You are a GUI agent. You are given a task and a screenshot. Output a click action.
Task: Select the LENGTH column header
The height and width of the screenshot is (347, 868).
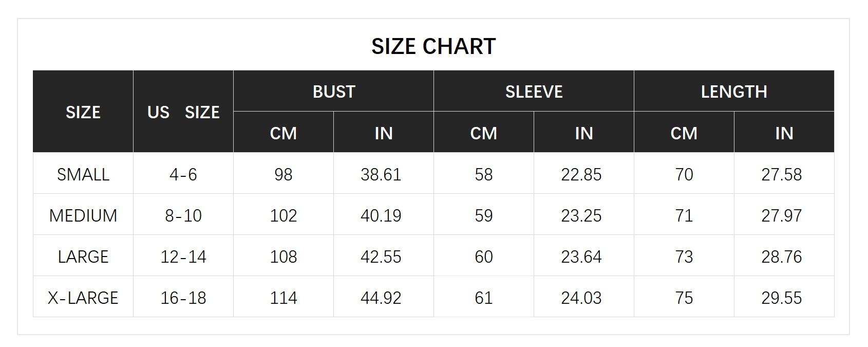point(734,92)
